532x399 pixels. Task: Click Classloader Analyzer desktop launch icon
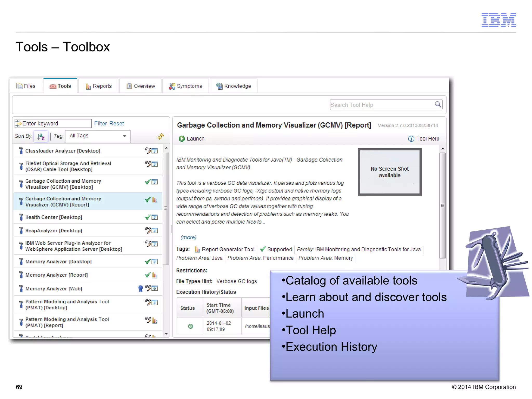pos(155,151)
